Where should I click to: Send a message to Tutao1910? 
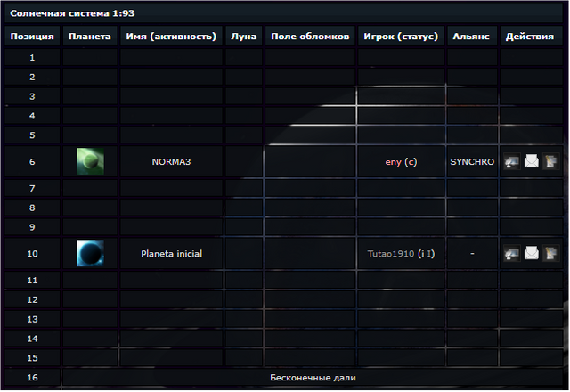[531, 253]
